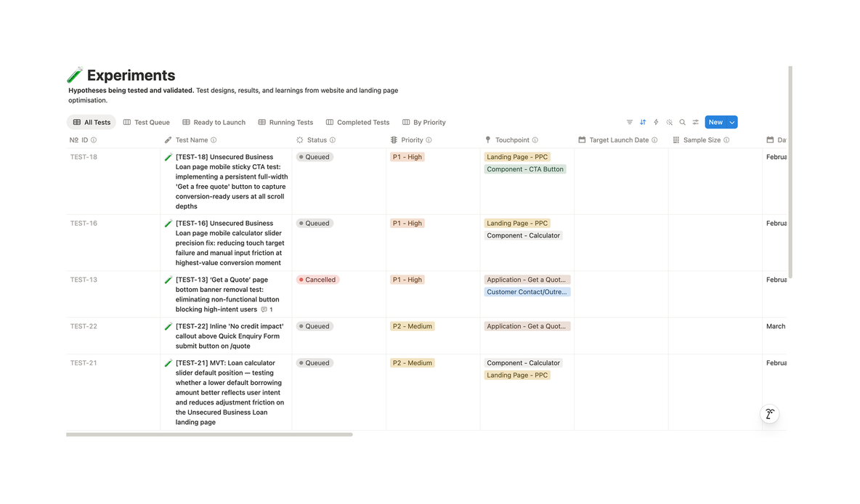860x504 pixels.
Task: Open the TEST-18 sticky CTA test page
Action: pyautogui.click(x=232, y=182)
